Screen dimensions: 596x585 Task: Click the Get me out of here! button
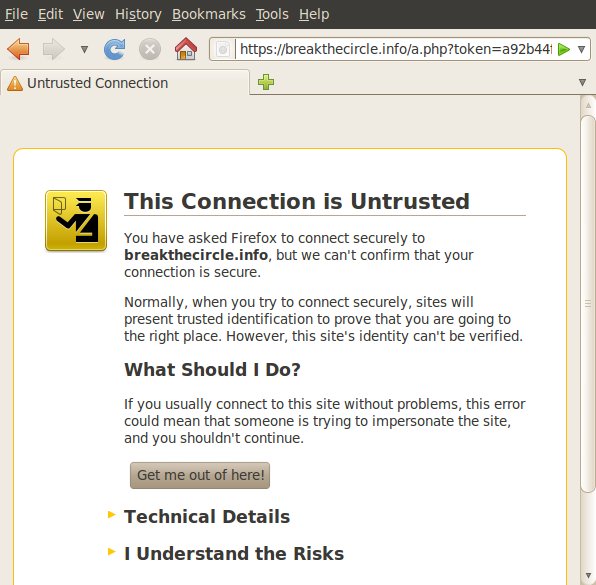[x=200, y=475]
